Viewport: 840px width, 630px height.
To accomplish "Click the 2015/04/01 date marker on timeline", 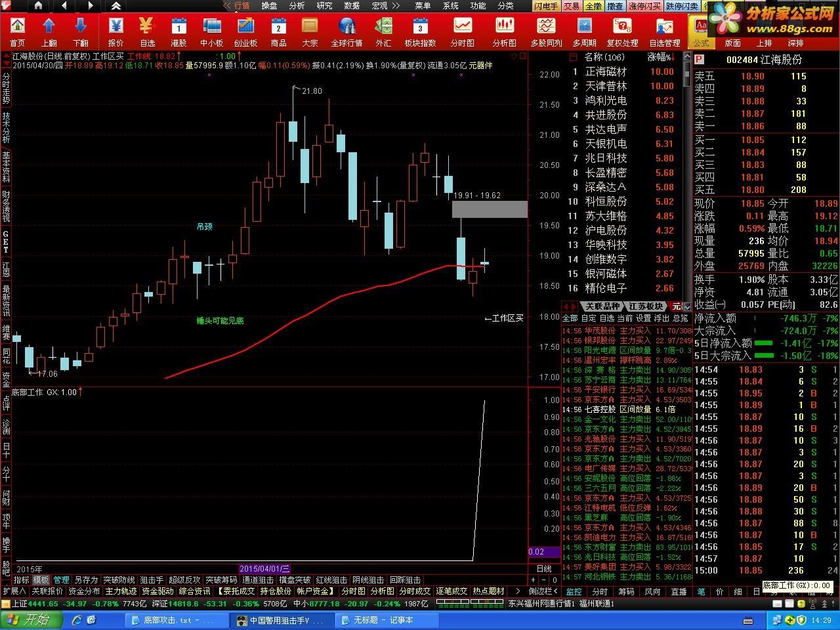I will (x=264, y=569).
